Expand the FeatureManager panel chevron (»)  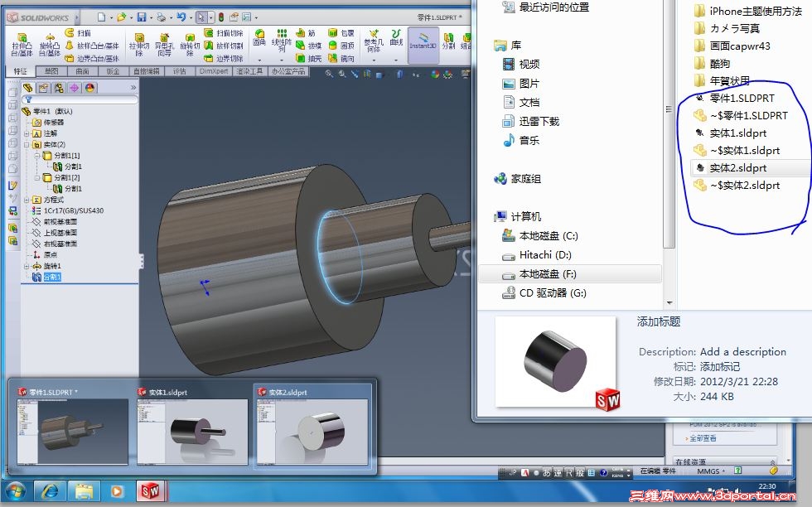click(x=133, y=88)
